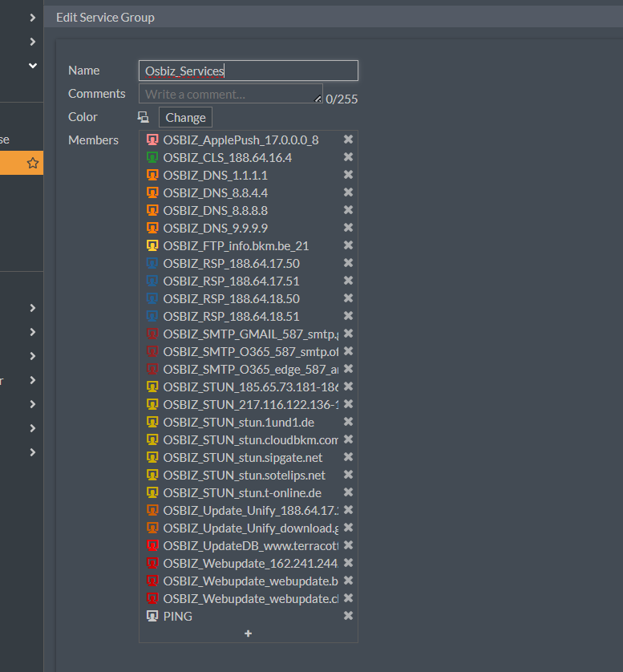Add a new member with plus button
623x672 pixels.
click(x=248, y=634)
